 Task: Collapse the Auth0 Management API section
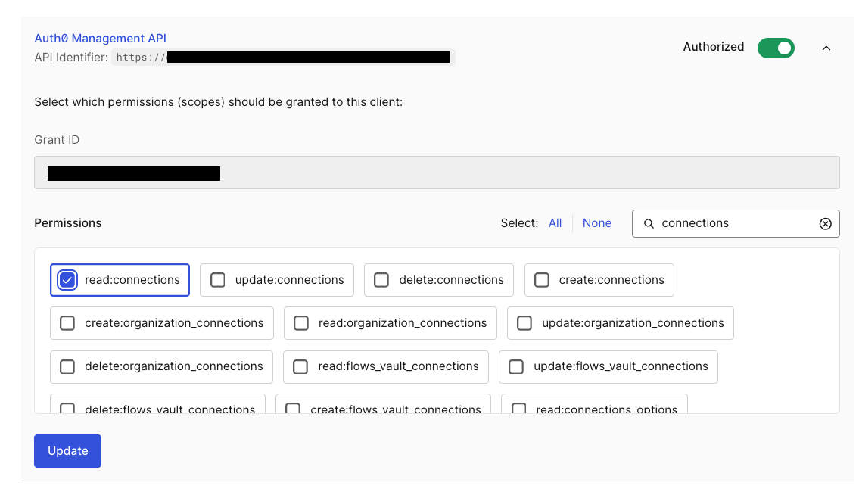(826, 48)
